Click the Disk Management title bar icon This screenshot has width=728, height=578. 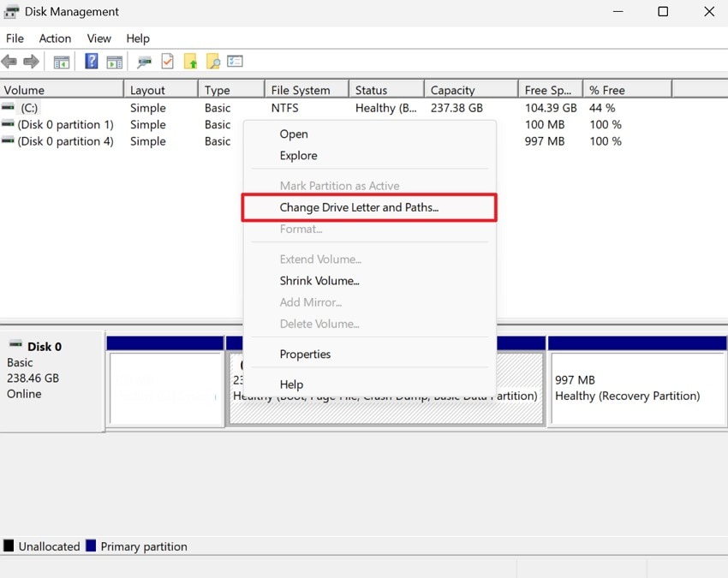tap(11, 12)
